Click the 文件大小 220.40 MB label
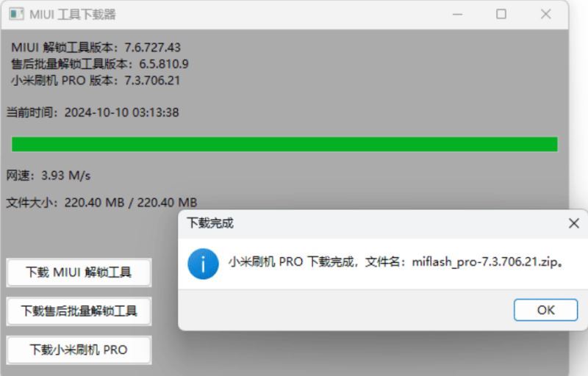 point(101,203)
